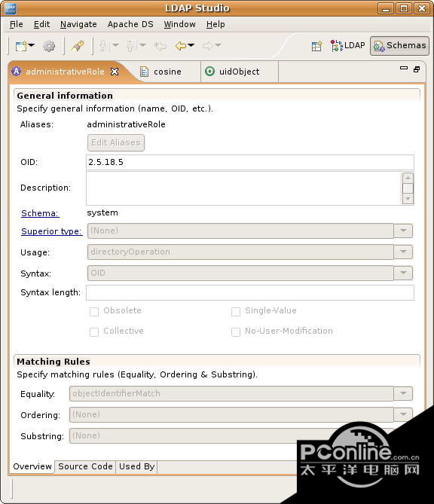Screen dimensions: 434x504
Task: Switch to the Used By page tab
Action: [136, 467]
